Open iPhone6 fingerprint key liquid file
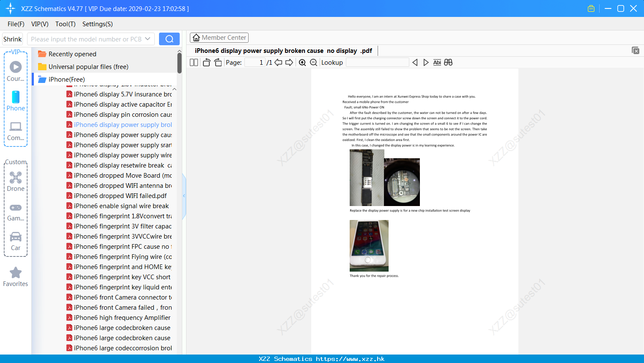The width and height of the screenshot is (644, 363). 119,287
